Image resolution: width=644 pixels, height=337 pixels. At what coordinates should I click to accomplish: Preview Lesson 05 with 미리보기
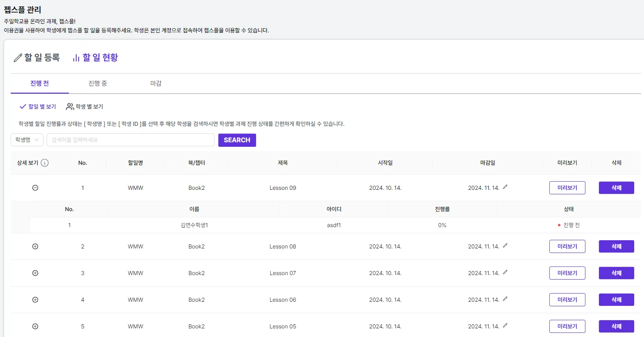coord(567,326)
